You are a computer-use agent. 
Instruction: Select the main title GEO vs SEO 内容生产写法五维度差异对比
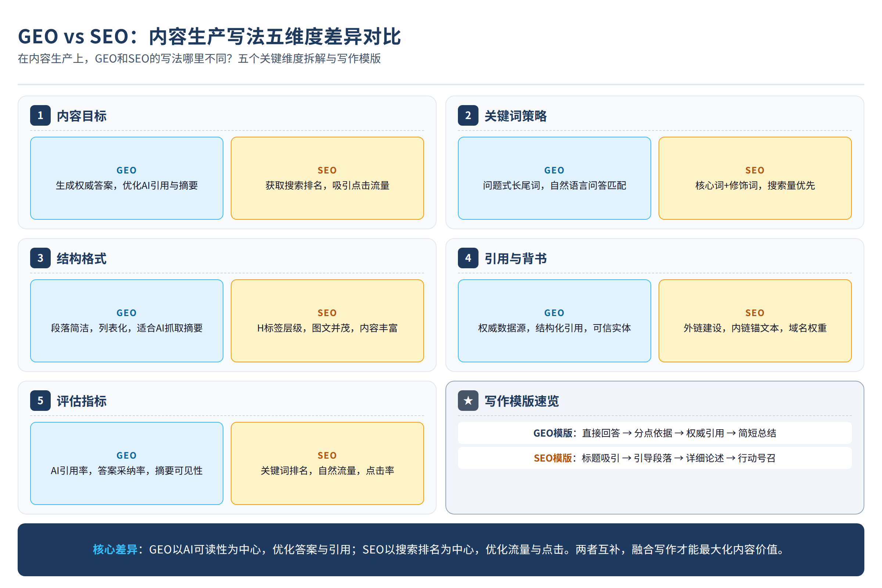coord(209,36)
